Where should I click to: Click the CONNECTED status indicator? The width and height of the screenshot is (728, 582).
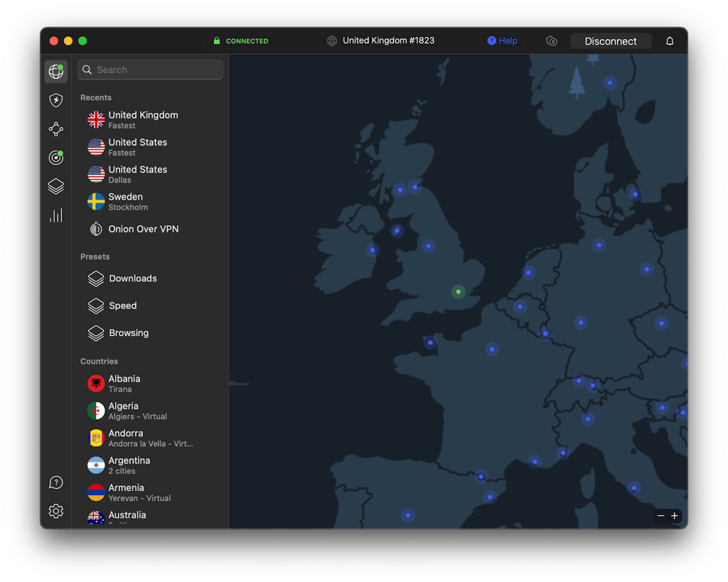pyautogui.click(x=241, y=41)
